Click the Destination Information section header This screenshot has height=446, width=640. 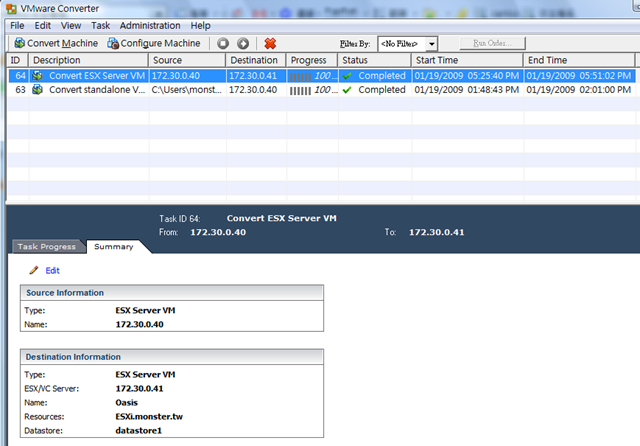(172, 357)
